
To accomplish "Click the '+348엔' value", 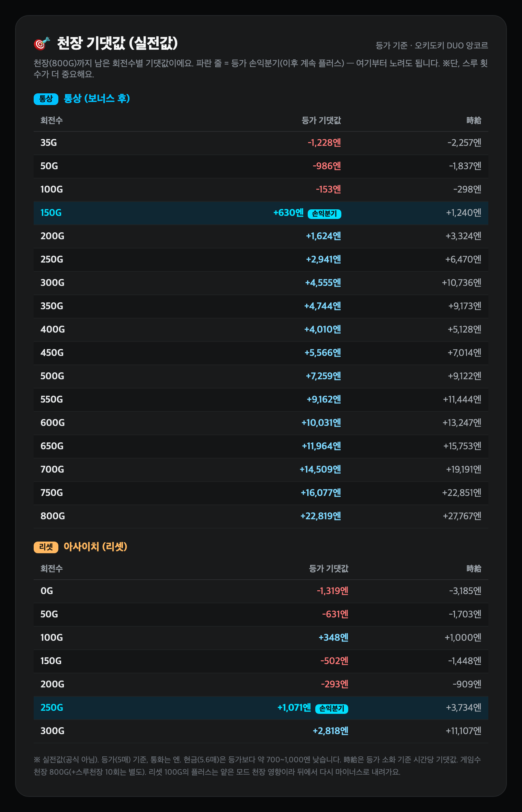I will tap(333, 638).
